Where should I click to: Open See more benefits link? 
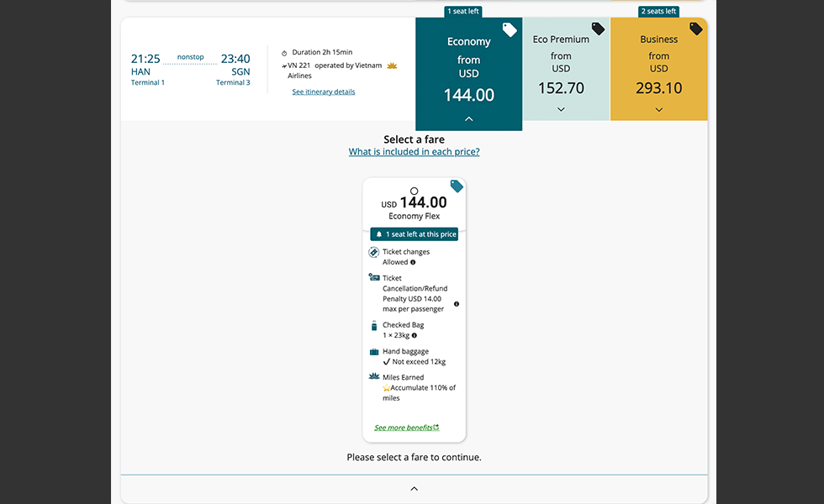[x=406, y=428]
